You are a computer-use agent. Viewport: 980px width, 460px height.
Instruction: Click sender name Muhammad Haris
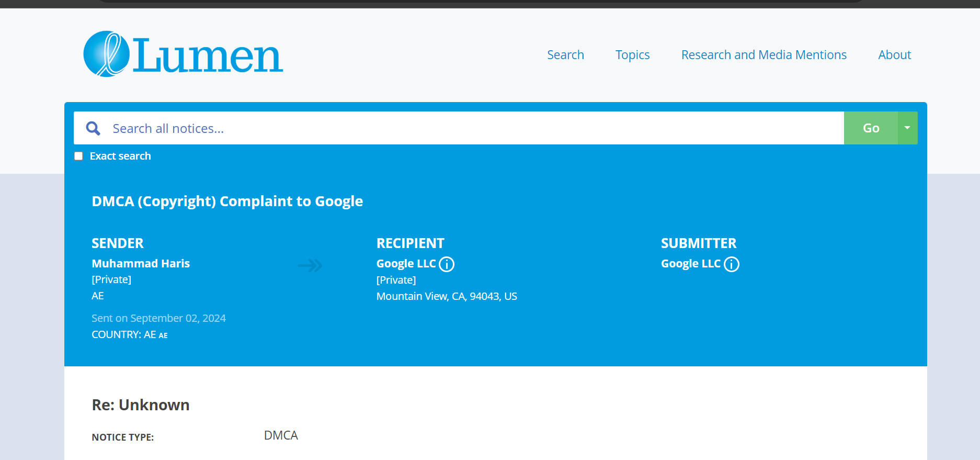(x=141, y=263)
